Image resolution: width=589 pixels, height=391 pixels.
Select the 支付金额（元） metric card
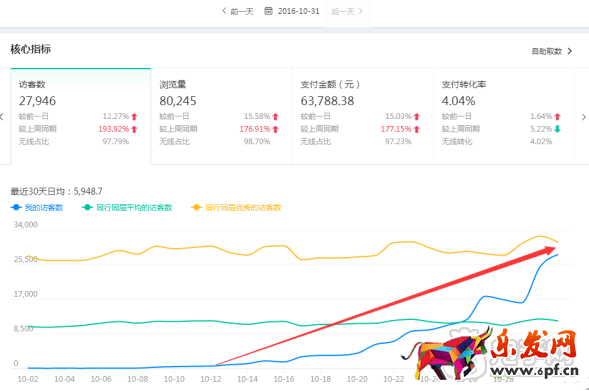363,116
